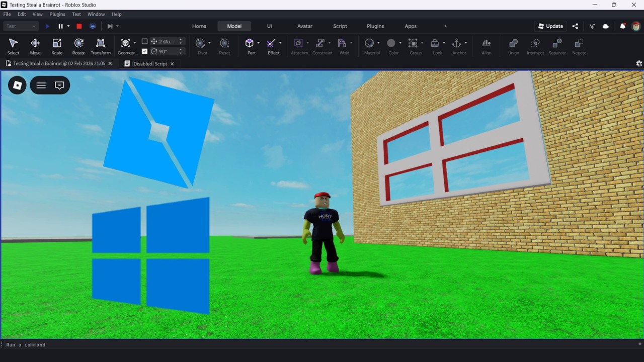Open the user avatar profile menu
Screen dimensions: 644x362
coord(636,26)
